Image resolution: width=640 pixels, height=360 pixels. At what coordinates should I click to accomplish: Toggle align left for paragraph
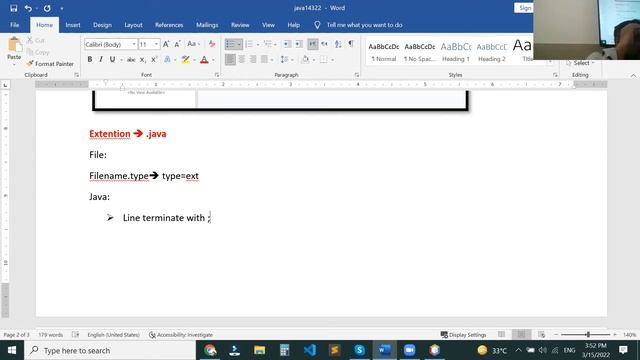(x=230, y=60)
